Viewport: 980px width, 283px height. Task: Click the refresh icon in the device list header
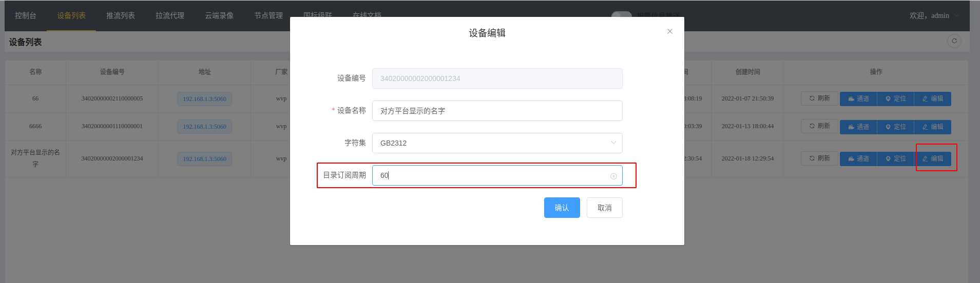[x=954, y=41]
